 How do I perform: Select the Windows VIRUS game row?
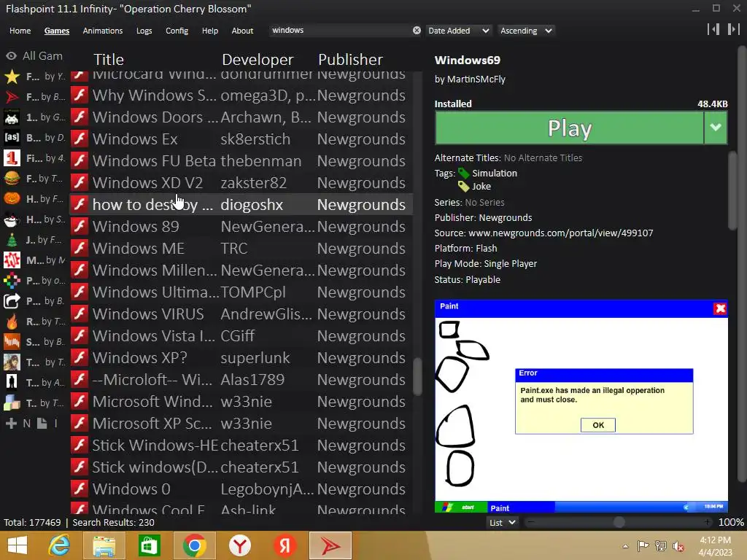[x=241, y=314]
